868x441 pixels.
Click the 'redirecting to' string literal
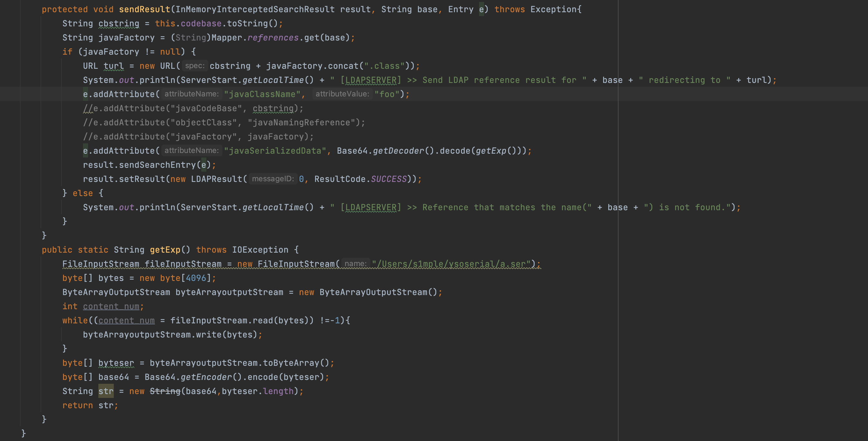[x=684, y=80]
